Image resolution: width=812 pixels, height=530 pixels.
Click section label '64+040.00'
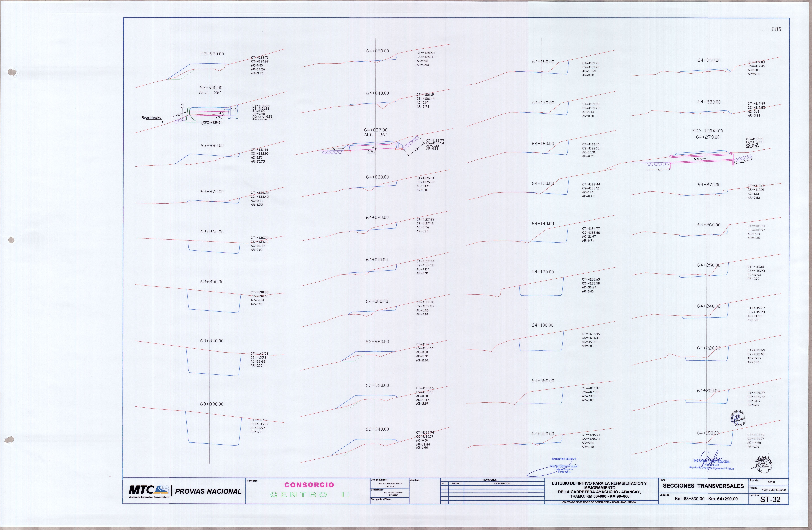(377, 93)
